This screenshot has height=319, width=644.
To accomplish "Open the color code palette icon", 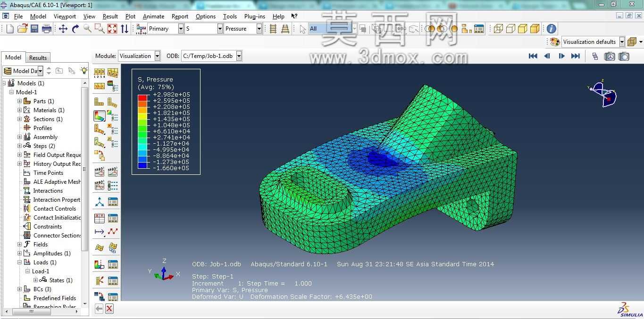I will tap(555, 42).
